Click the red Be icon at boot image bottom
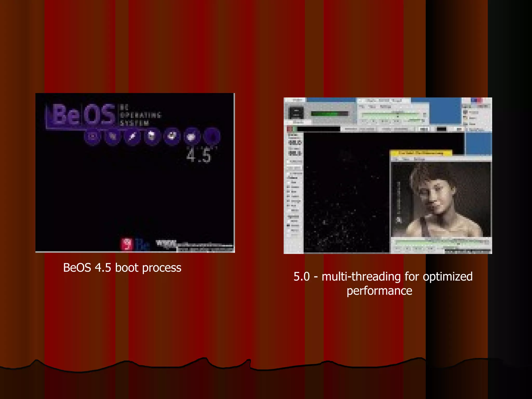The height and width of the screenshot is (399, 532). (127, 244)
